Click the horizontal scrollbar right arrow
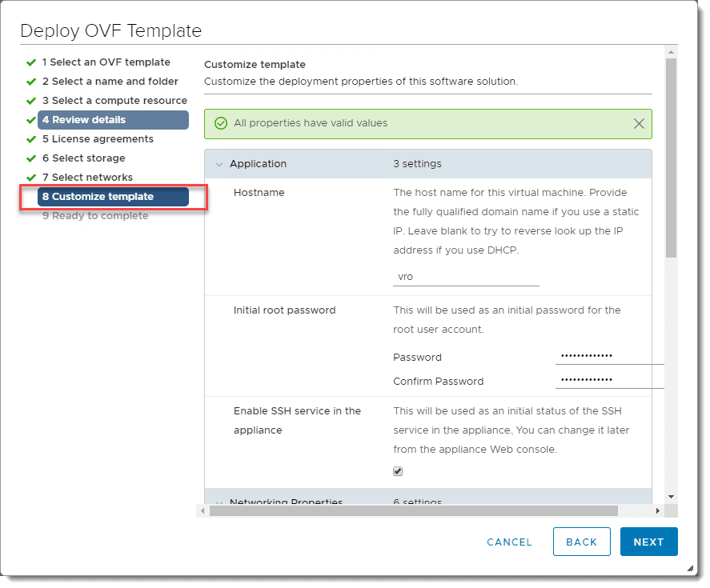 (658, 510)
